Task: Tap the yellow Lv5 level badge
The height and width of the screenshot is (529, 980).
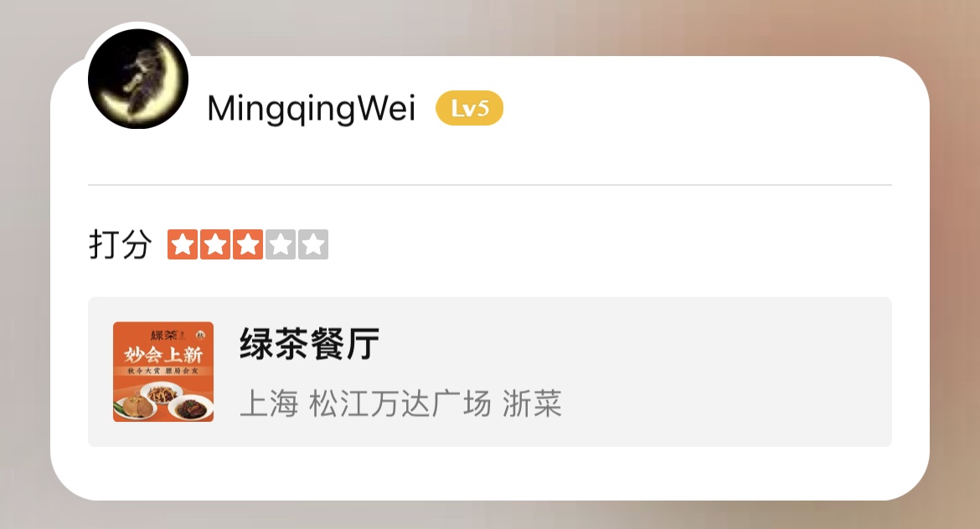Action: 469,108
